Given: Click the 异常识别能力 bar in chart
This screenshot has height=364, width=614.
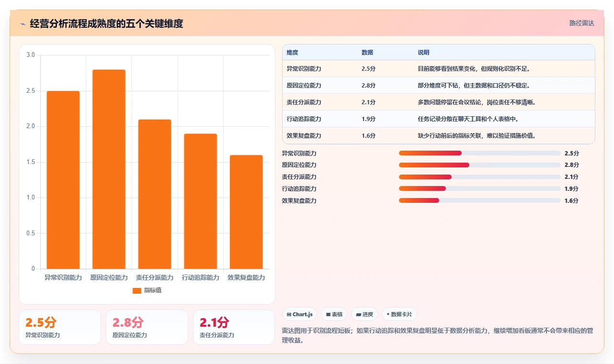Looking at the screenshot, I should [x=63, y=180].
